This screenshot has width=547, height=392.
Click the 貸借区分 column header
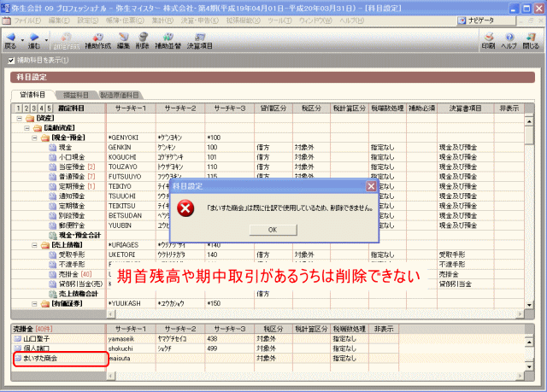[273, 108]
